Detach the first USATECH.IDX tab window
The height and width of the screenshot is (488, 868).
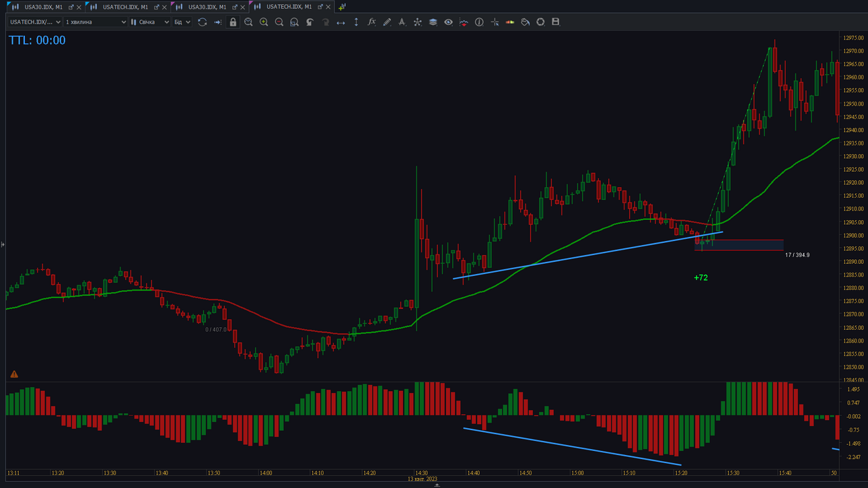tap(157, 7)
